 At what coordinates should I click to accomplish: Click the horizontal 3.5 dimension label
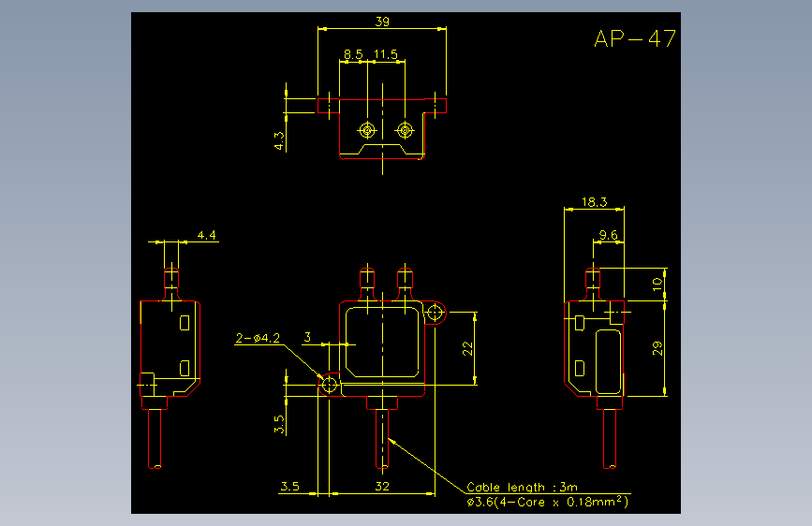pyautogui.click(x=290, y=486)
